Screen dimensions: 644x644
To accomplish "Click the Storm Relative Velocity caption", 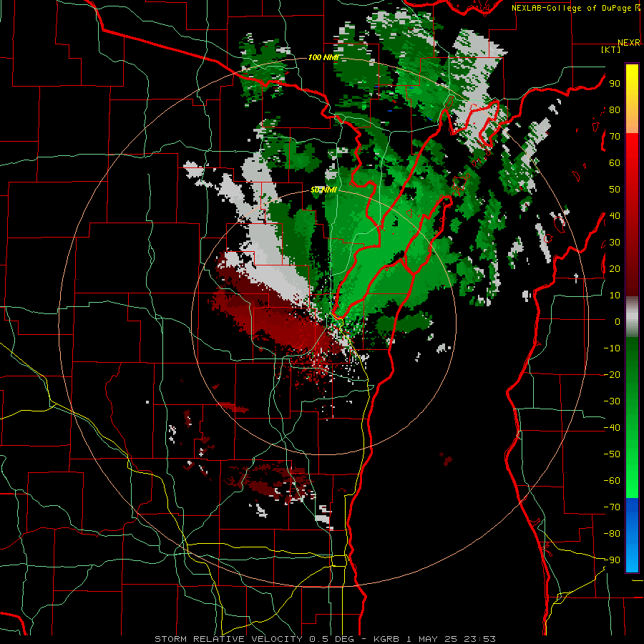I will click(325, 639).
